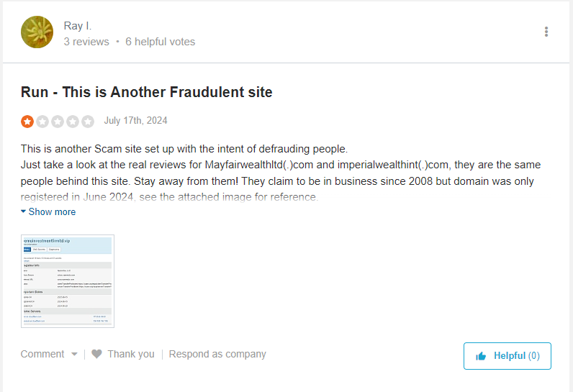Click the thumbs-up icon in Helpful button
The height and width of the screenshot is (392, 573).
coord(481,356)
